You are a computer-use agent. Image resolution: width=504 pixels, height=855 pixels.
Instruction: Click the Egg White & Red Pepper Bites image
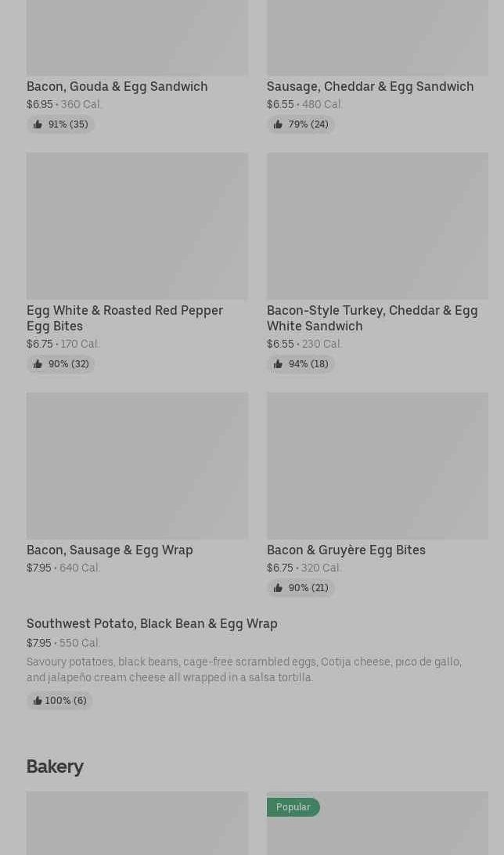pyautogui.click(x=137, y=226)
